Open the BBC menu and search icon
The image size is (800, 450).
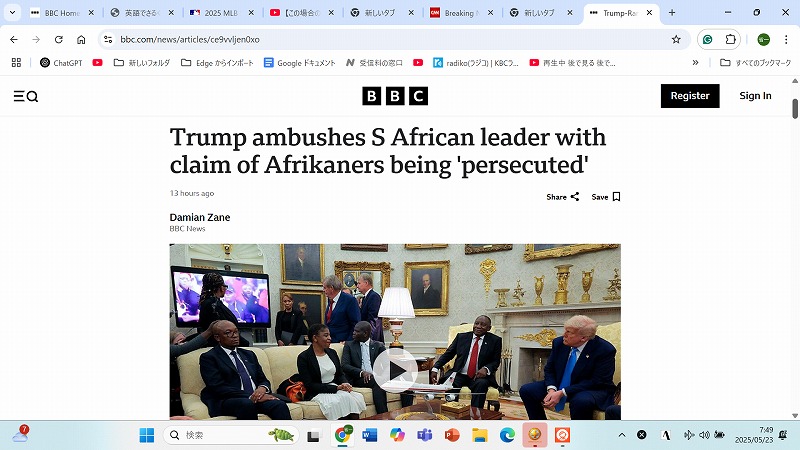click(x=26, y=96)
